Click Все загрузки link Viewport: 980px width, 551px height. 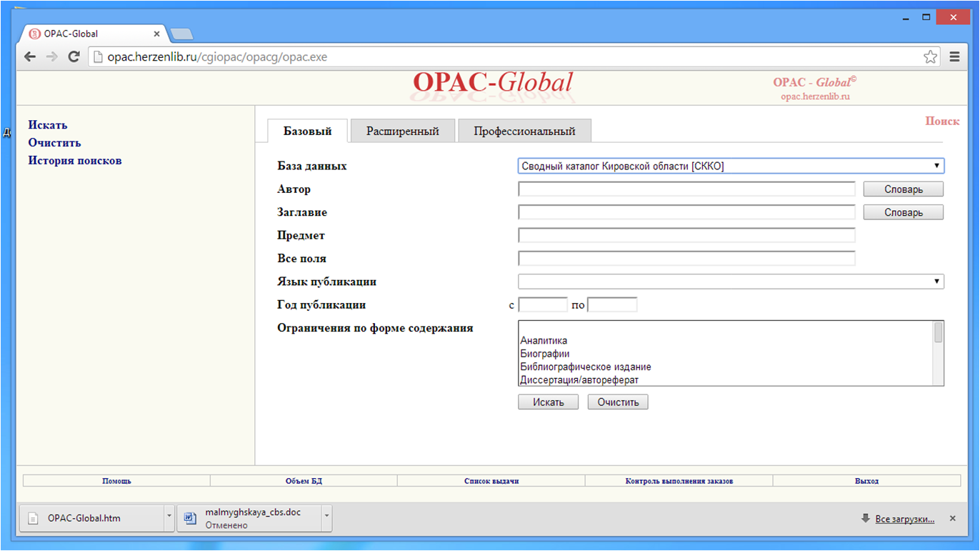click(904, 519)
